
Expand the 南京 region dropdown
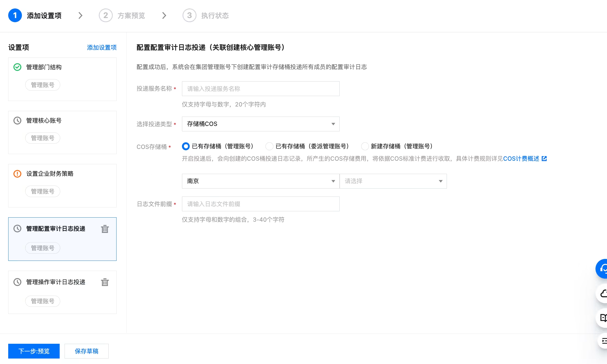pyautogui.click(x=261, y=181)
